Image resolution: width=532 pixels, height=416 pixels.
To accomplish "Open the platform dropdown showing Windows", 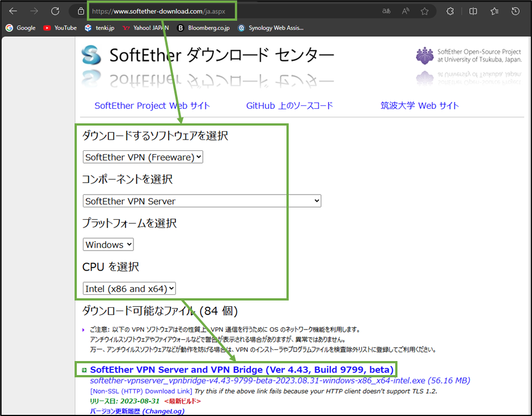I will pyautogui.click(x=108, y=244).
